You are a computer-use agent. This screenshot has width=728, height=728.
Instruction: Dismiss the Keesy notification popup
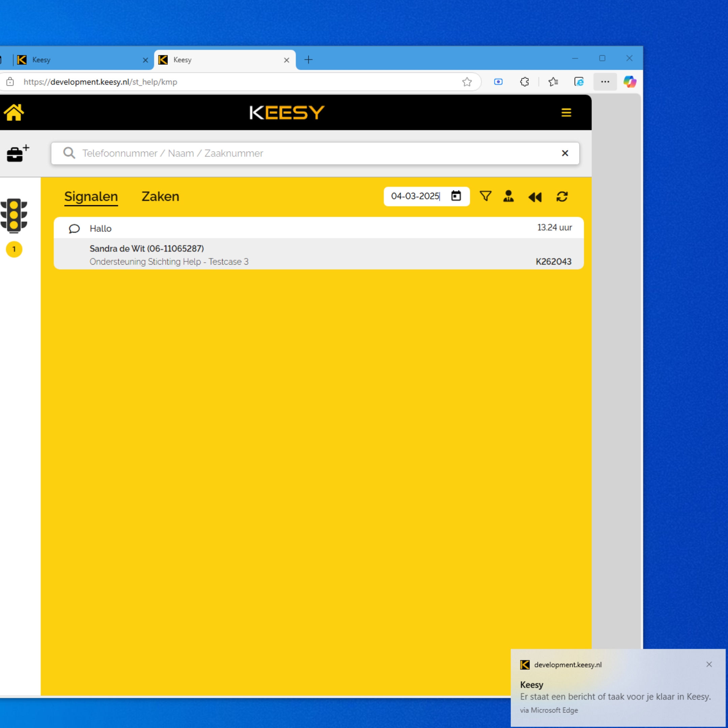pos(709,664)
